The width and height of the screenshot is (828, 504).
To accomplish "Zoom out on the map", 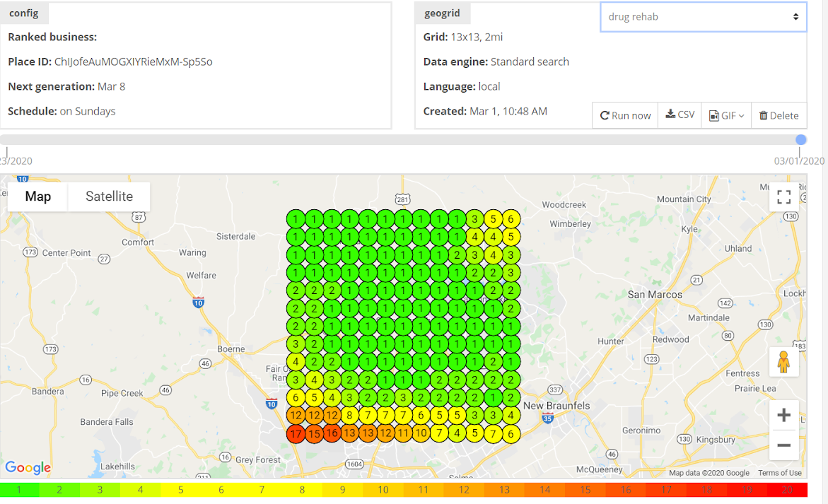I will (783, 445).
